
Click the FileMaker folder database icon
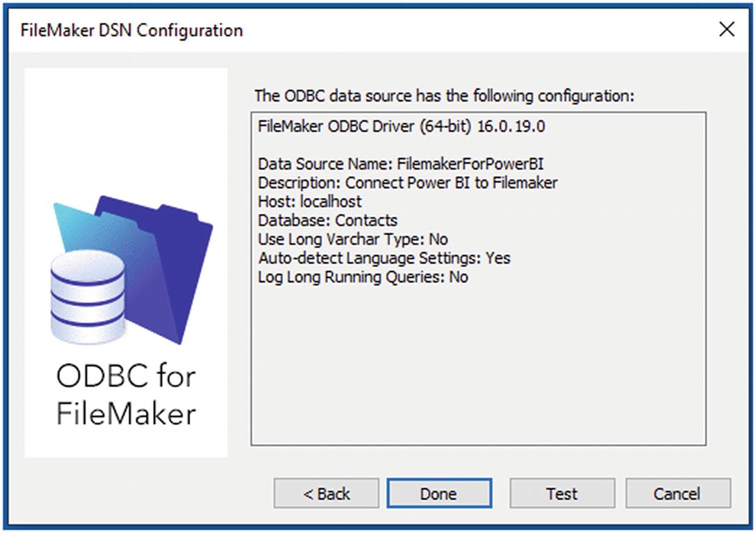(x=132, y=270)
